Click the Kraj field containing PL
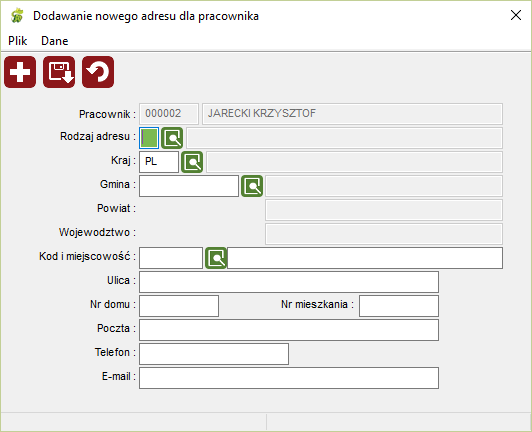The image size is (532, 432). click(159, 162)
